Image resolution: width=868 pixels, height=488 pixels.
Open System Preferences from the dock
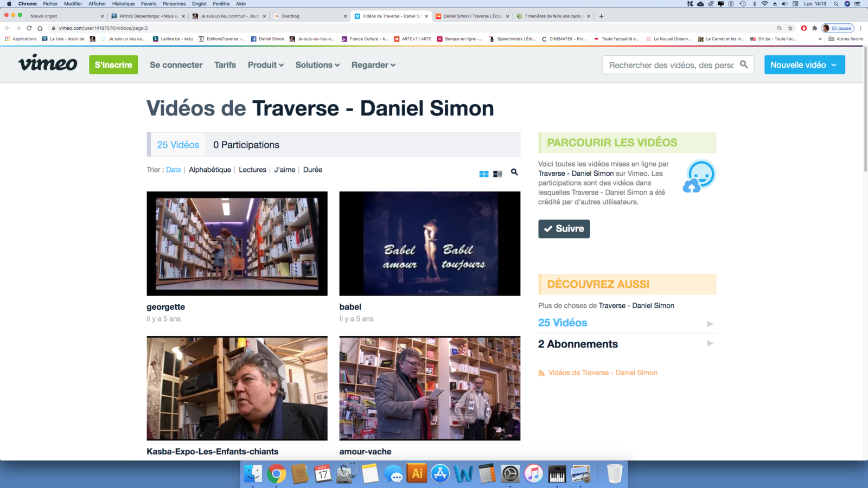pyautogui.click(x=510, y=473)
